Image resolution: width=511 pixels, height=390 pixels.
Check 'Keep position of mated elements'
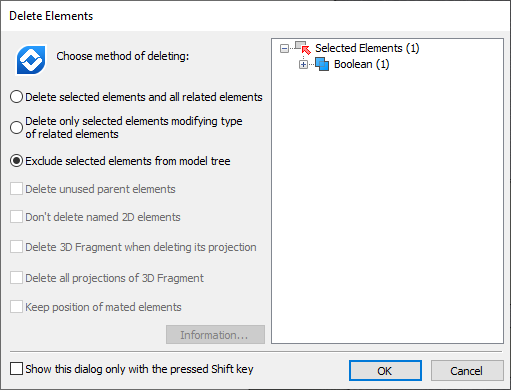click(x=16, y=307)
